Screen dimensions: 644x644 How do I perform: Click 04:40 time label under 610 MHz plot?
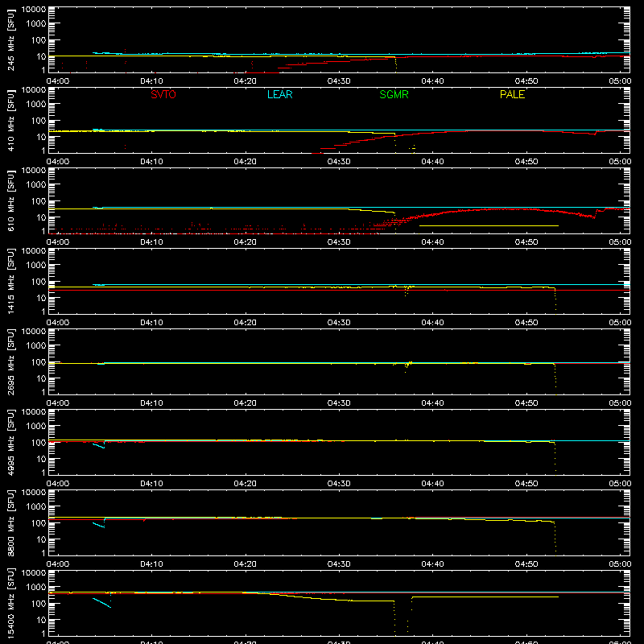pyautogui.click(x=432, y=242)
